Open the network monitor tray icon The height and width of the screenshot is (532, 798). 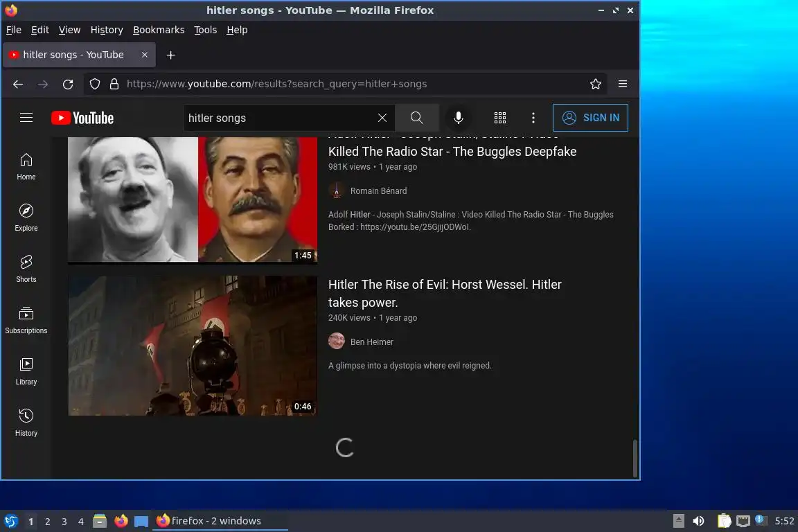click(743, 521)
